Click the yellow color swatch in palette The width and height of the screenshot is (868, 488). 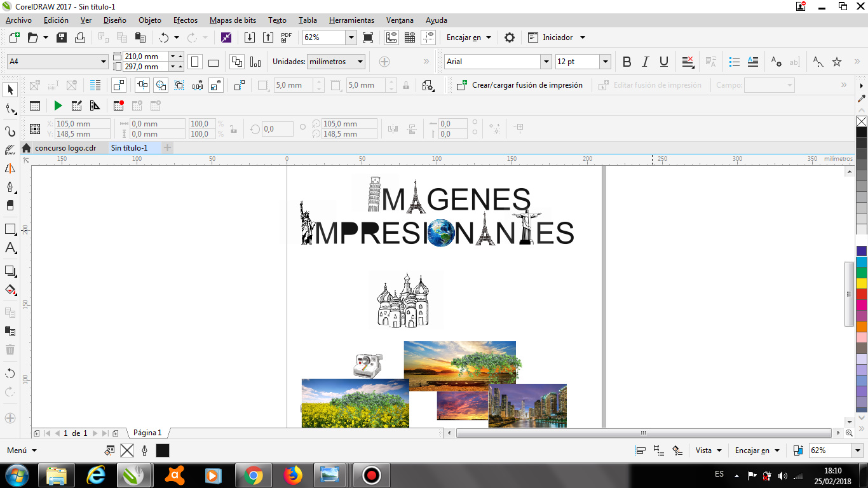tap(862, 283)
